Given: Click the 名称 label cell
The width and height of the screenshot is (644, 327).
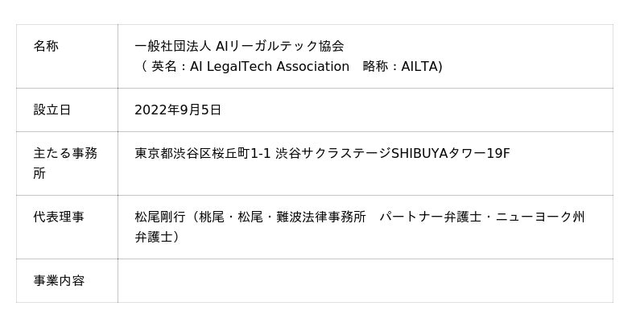Looking at the screenshot, I should coord(67,56).
